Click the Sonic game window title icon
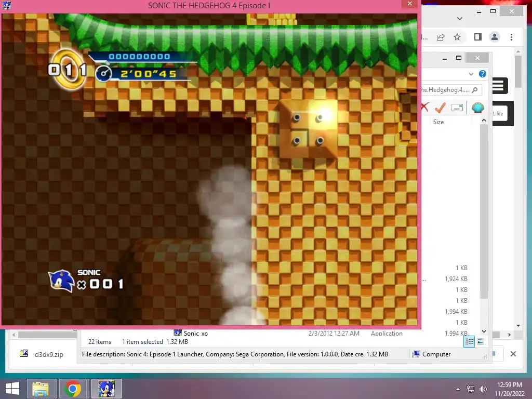The height and width of the screenshot is (399, 532). click(6, 5)
